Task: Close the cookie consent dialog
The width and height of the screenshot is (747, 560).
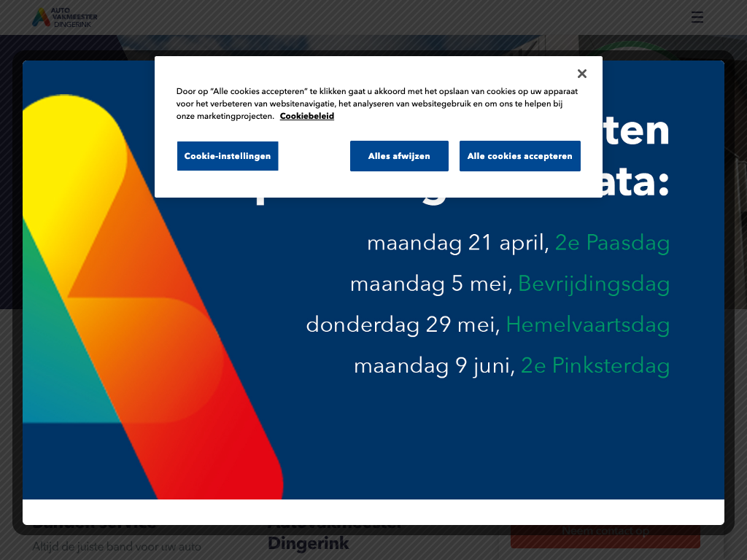Action: 581,74
